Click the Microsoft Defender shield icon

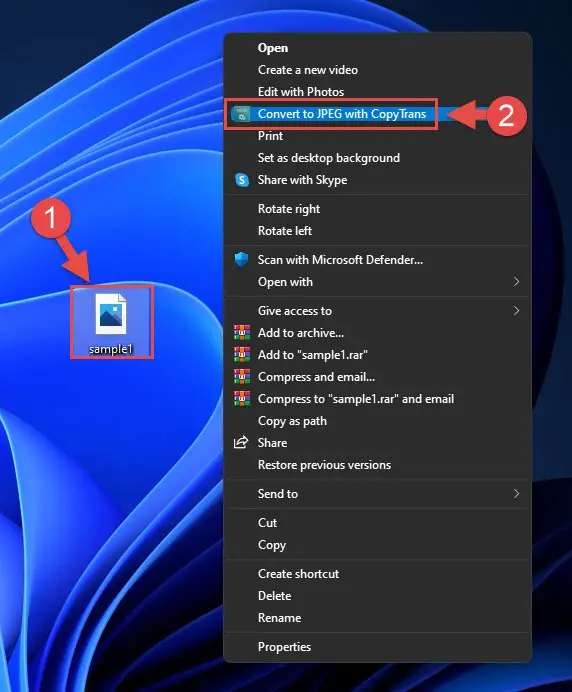241,260
